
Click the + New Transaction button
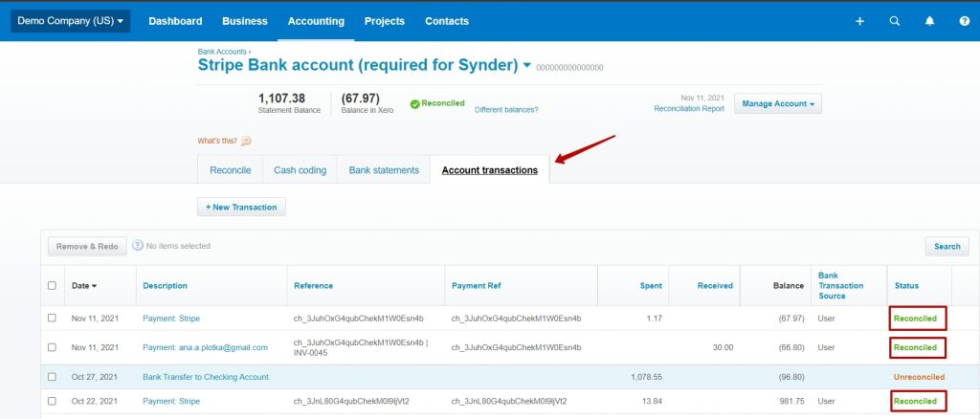[x=241, y=207]
